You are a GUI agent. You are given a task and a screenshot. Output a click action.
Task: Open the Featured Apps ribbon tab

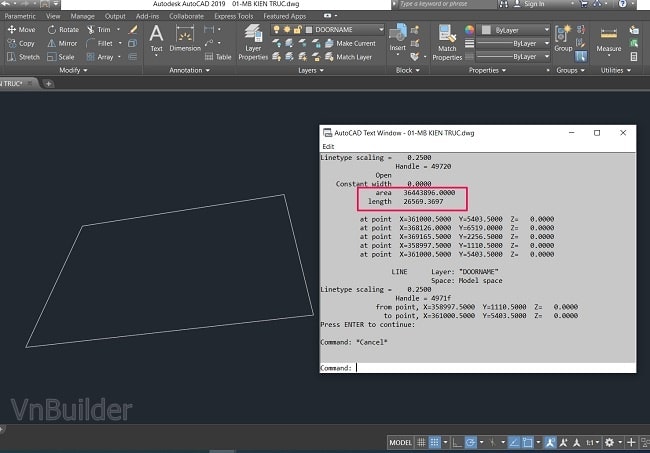284,16
